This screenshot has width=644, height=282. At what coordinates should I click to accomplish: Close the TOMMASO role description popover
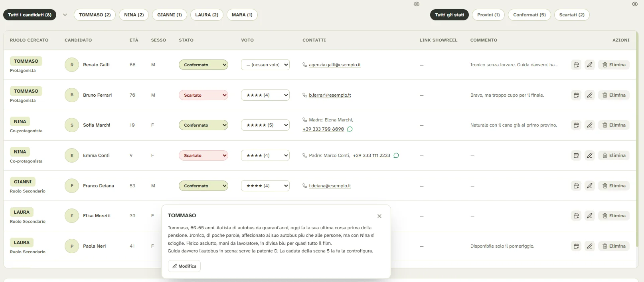tap(379, 216)
